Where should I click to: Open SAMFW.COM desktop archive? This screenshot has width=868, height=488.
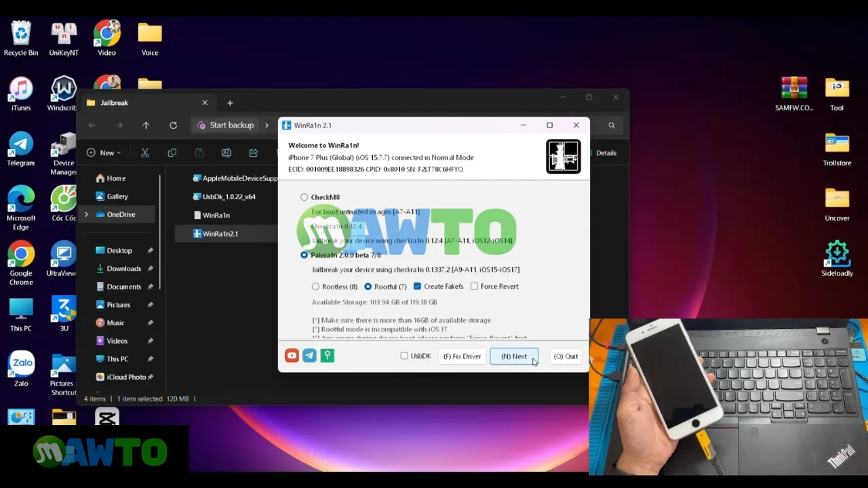[794, 94]
